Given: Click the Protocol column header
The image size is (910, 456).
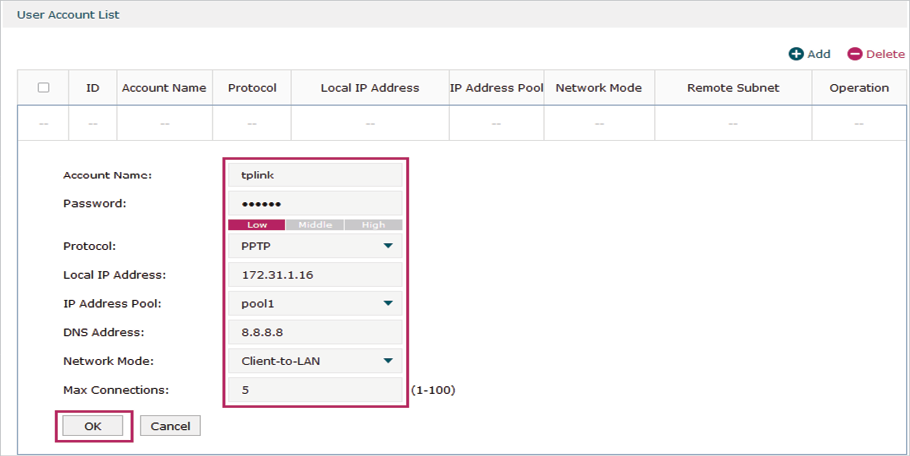Looking at the screenshot, I should (252, 88).
